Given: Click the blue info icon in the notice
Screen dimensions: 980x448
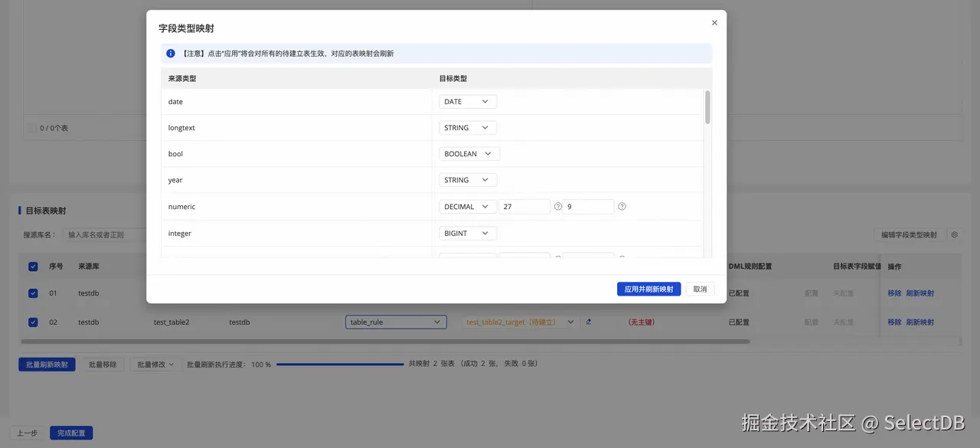Looking at the screenshot, I should [x=171, y=54].
